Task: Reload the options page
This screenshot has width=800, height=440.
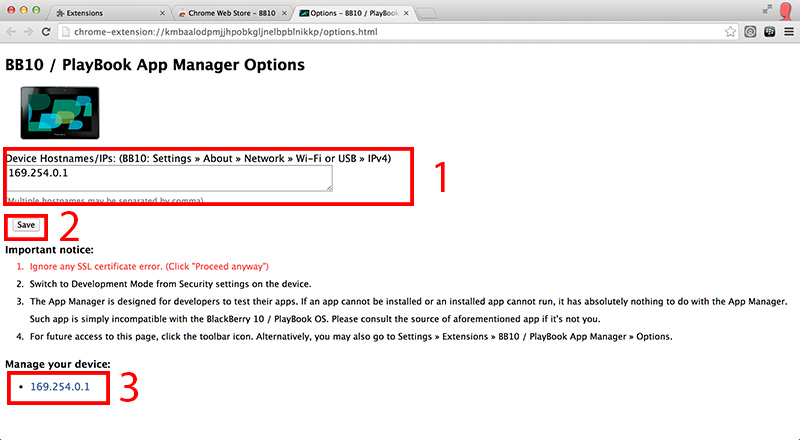Action: click(46, 32)
